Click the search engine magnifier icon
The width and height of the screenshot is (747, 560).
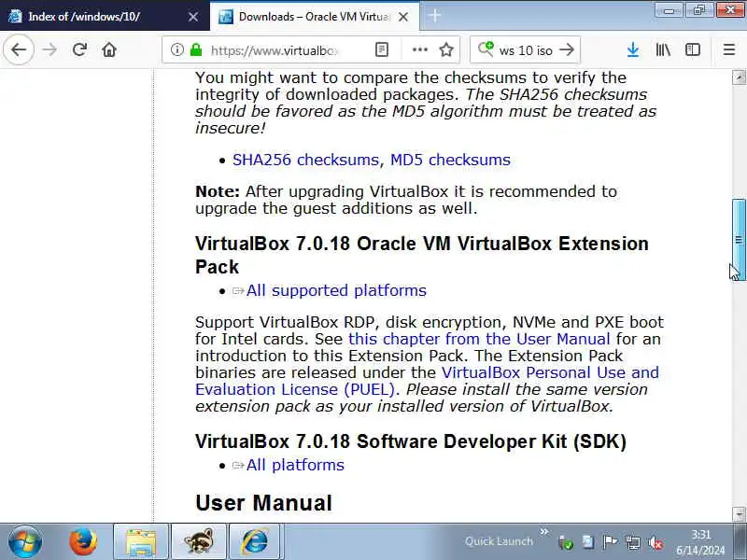pyautogui.click(x=486, y=49)
